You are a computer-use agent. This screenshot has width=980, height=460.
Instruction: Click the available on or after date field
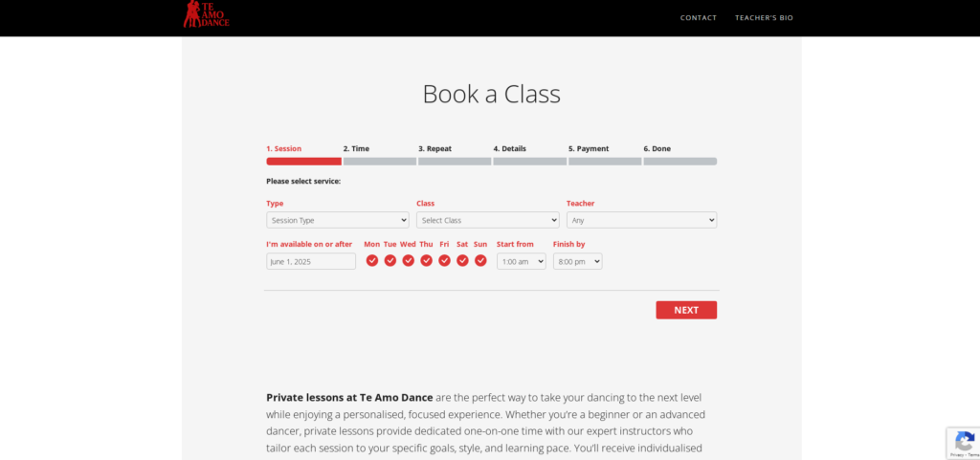click(x=311, y=261)
